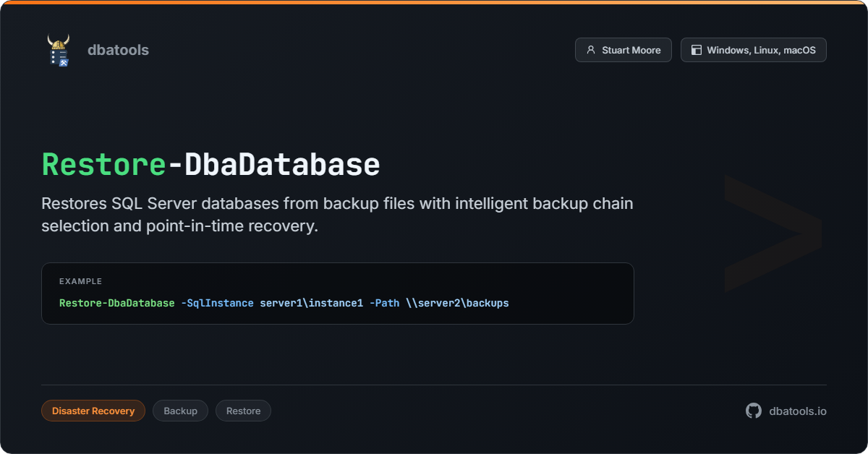
Task: Click the window icon beside Windows, Linux, macOS
Action: tap(697, 51)
